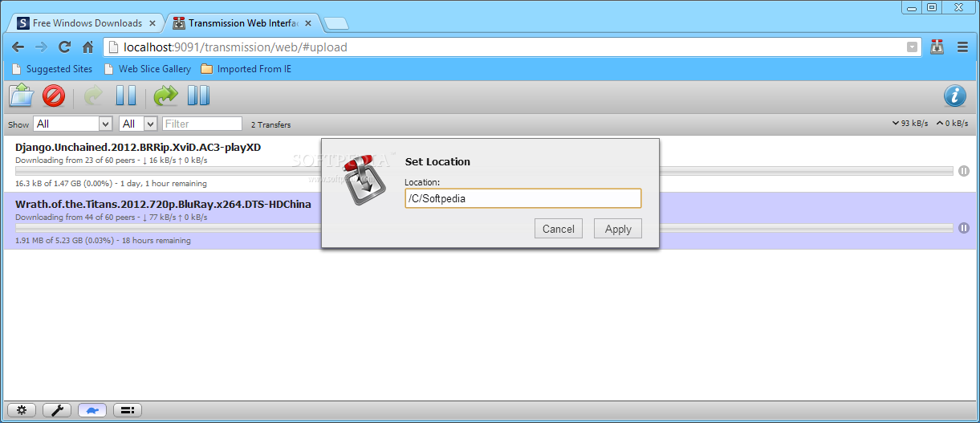Go back in browser history
This screenshot has height=423, width=980.
[x=18, y=47]
